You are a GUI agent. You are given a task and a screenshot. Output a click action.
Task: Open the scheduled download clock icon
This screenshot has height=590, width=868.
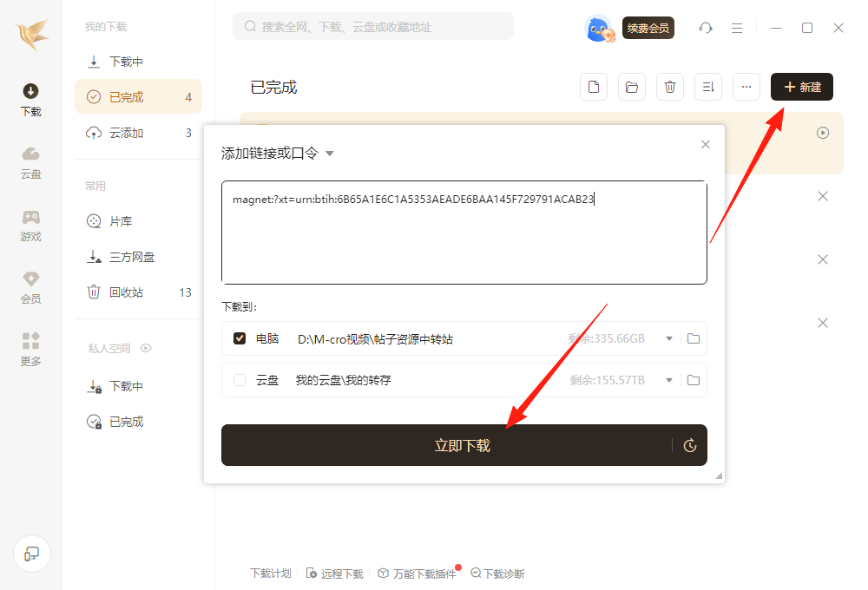coord(690,445)
